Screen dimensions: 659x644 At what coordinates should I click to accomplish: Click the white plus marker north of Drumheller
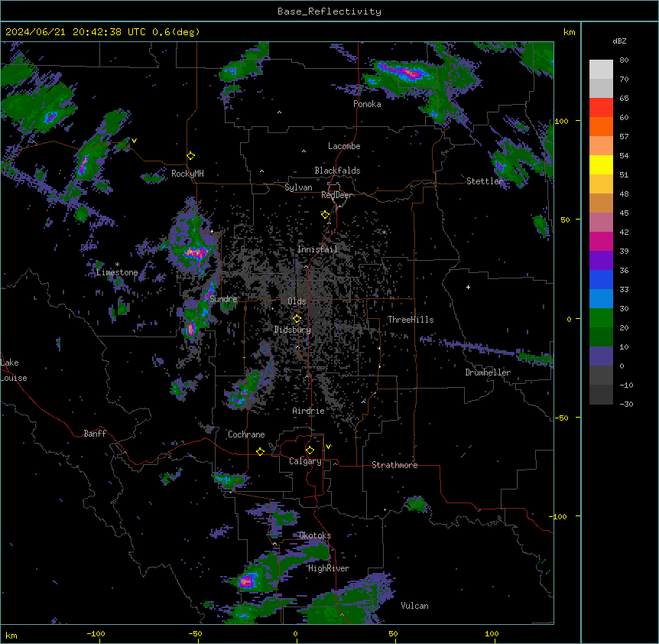(x=468, y=287)
